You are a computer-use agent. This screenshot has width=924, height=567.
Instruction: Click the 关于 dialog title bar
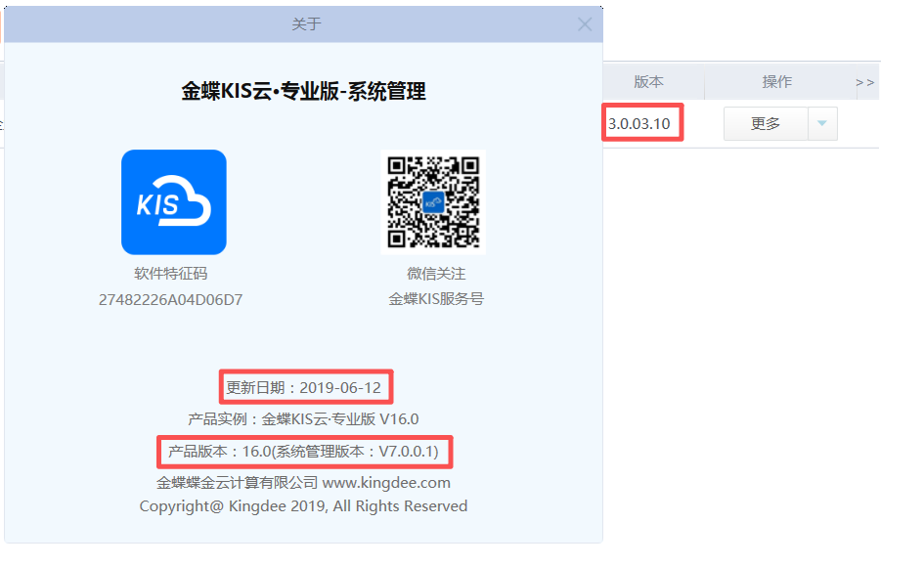tap(306, 24)
